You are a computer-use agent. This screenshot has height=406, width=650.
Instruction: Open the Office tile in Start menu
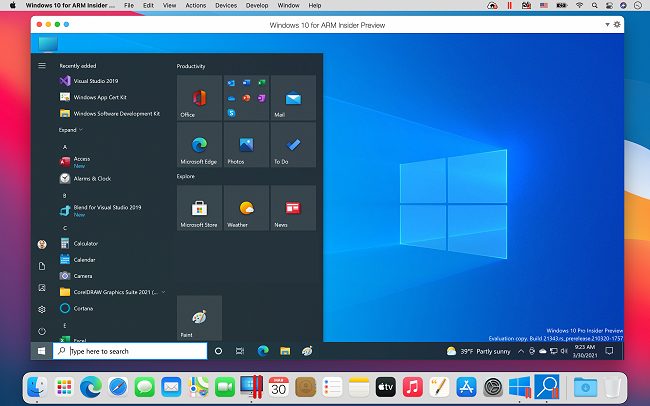coord(199,98)
